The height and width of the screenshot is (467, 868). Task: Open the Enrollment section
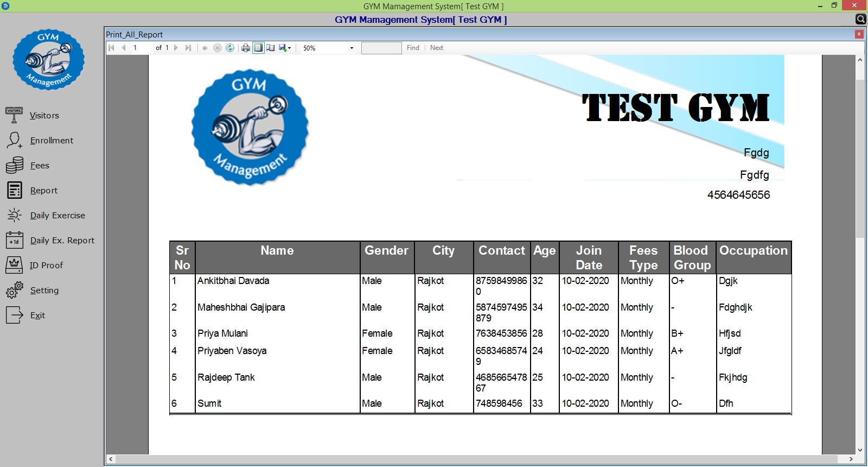(x=52, y=141)
